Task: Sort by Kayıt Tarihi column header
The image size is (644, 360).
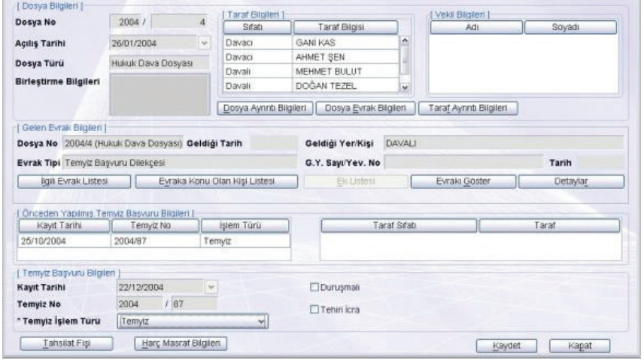Action: click(62, 224)
